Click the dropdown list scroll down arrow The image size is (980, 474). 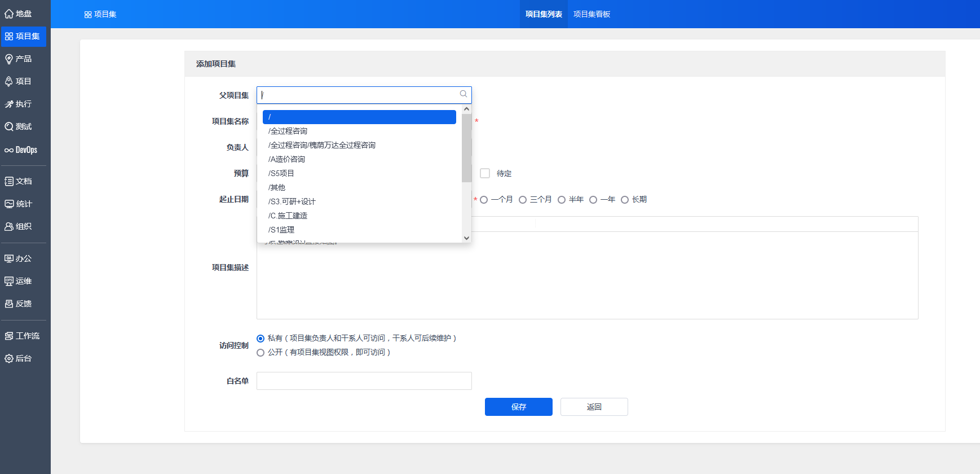click(x=466, y=238)
